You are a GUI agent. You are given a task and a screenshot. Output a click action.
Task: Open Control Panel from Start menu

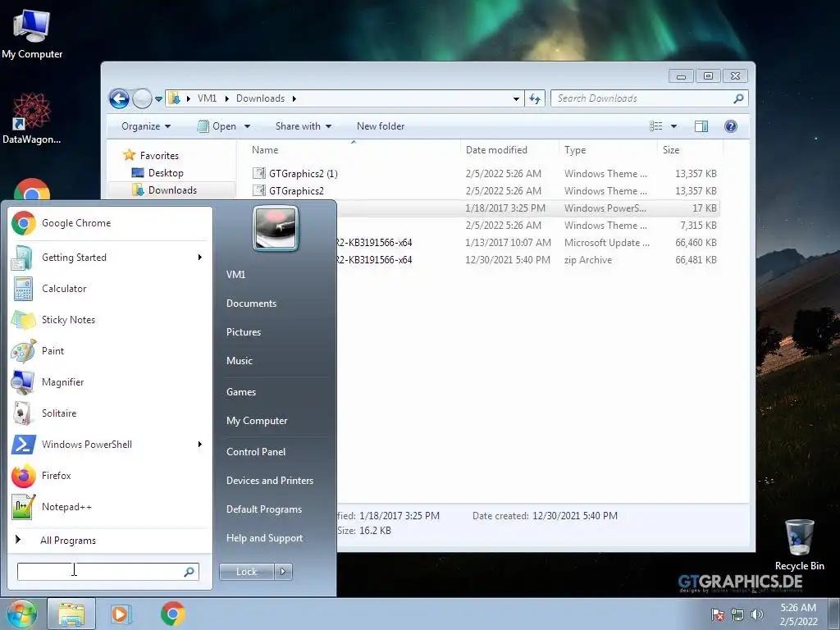pos(256,452)
